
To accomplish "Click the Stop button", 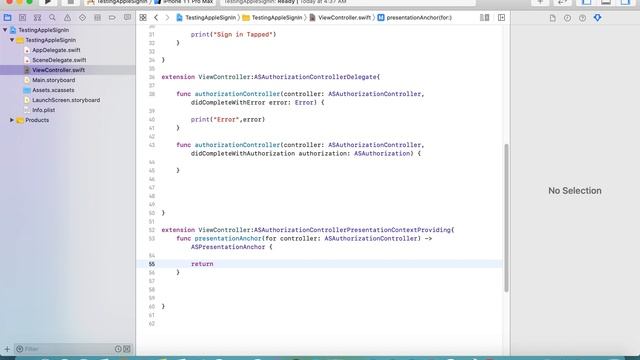I will pyautogui.click(x=71, y=2).
